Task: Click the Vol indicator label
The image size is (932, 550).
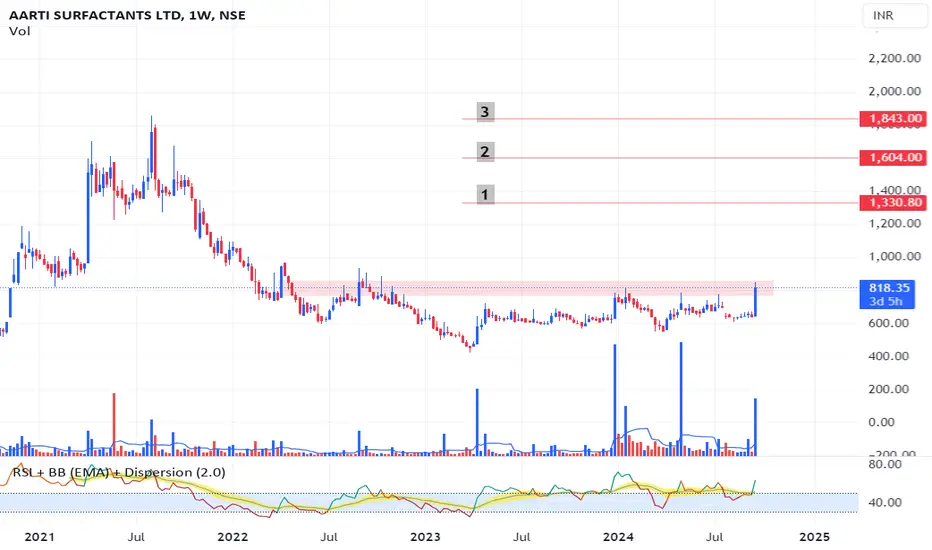Action: click(x=20, y=32)
